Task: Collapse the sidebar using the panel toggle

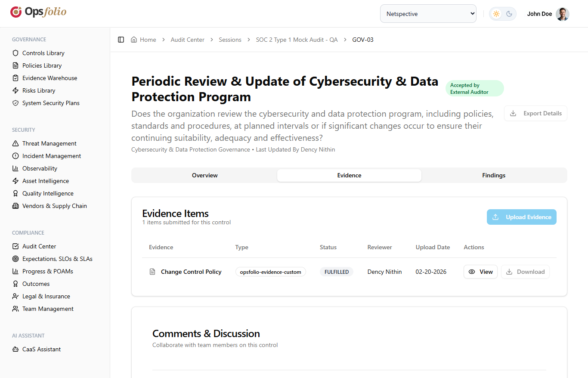Action: [121, 39]
